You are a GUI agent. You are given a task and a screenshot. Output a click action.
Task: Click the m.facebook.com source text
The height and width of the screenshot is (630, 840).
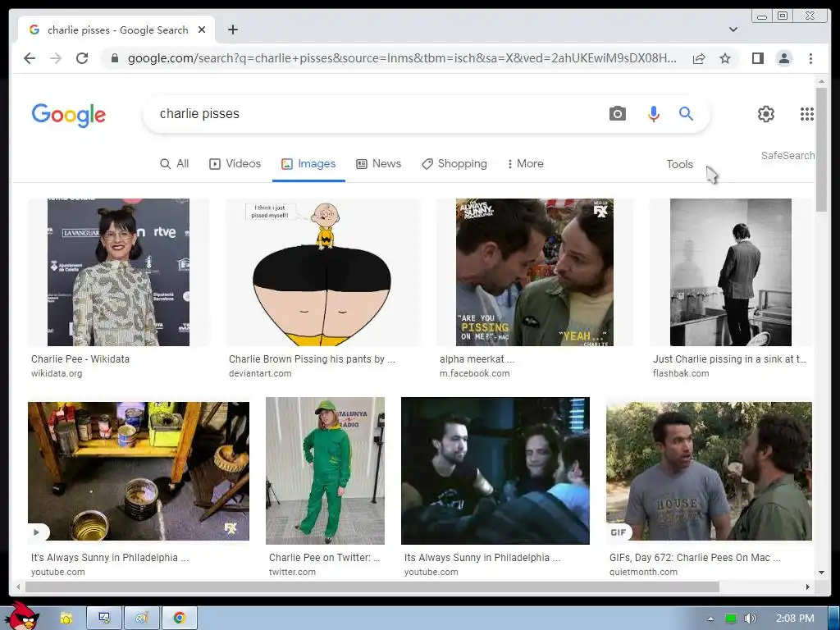[475, 373]
